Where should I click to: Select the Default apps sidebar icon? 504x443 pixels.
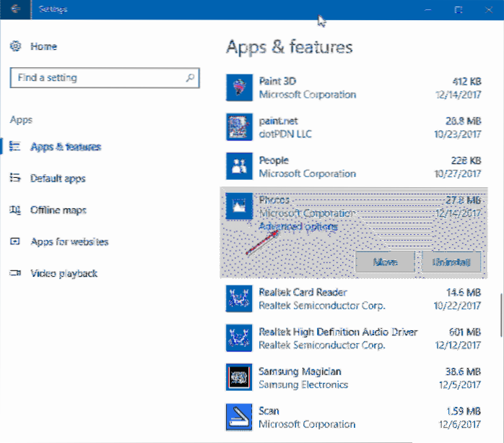pyautogui.click(x=14, y=178)
